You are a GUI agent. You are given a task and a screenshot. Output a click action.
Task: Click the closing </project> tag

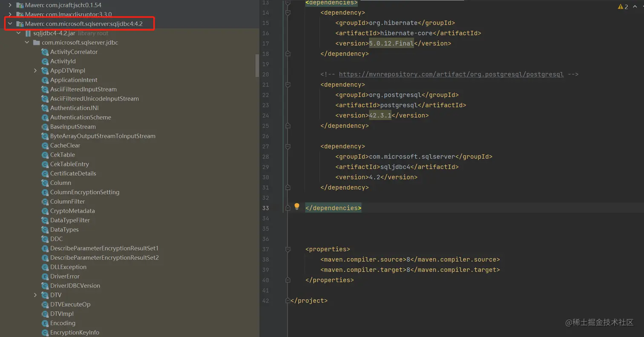pos(309,301)
